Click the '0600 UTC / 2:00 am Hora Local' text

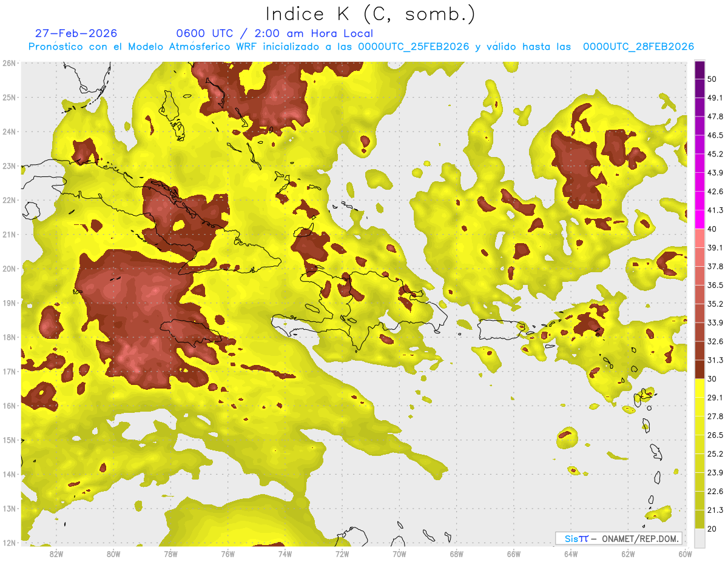coord(274,33)
